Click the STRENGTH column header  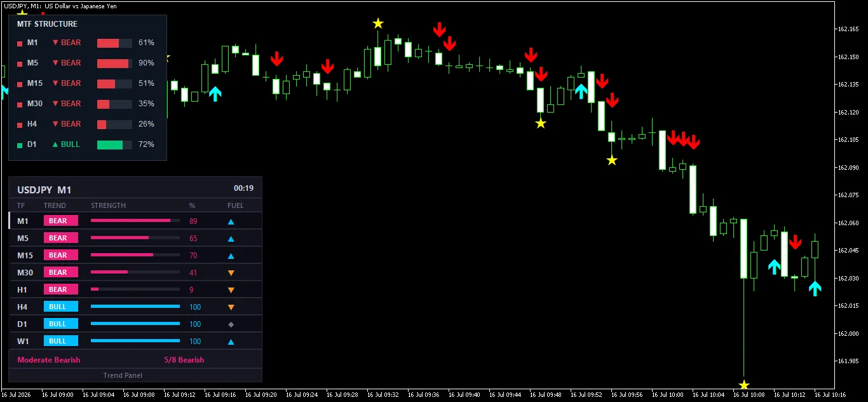108,205
